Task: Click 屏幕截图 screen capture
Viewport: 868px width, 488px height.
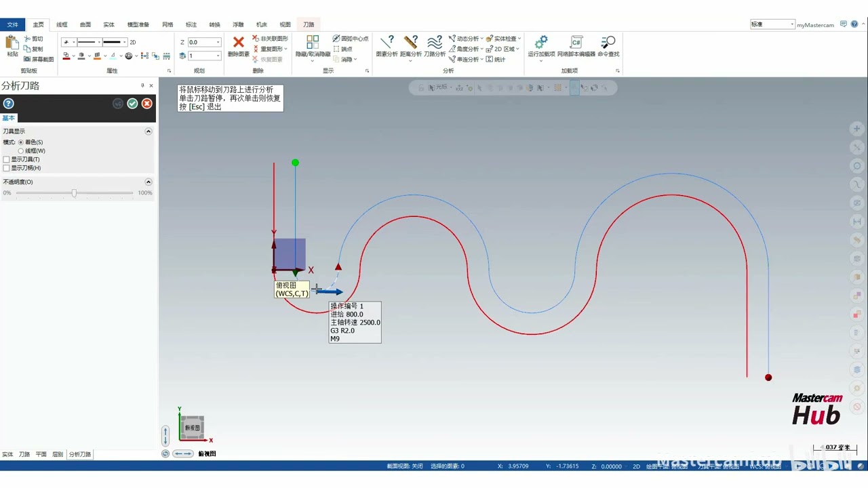Action: click(38, 59)
